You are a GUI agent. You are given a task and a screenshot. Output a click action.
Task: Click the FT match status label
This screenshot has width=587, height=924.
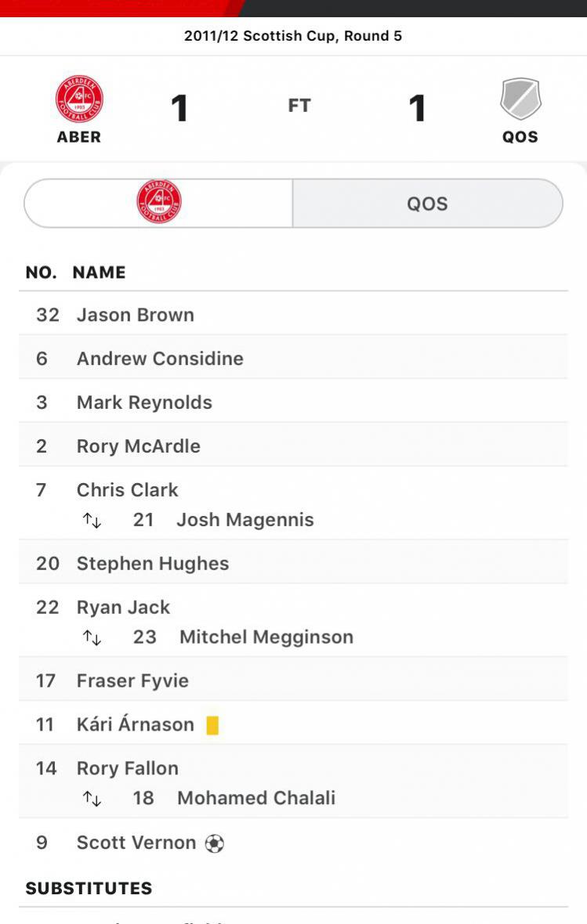(x=299, y=106)
